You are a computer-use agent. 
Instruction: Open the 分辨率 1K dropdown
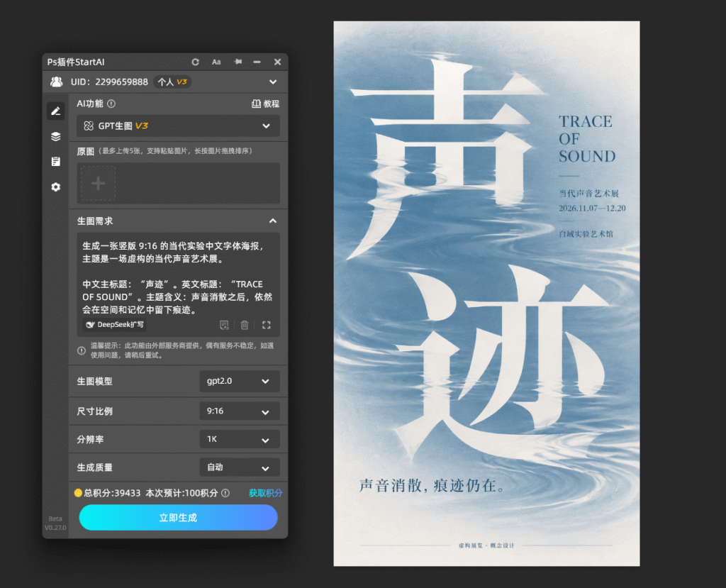[x=240, y=439]
